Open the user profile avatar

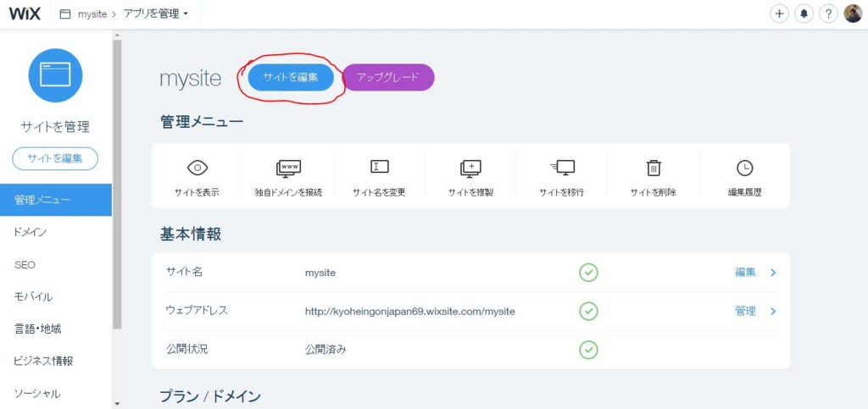point(853,14)
